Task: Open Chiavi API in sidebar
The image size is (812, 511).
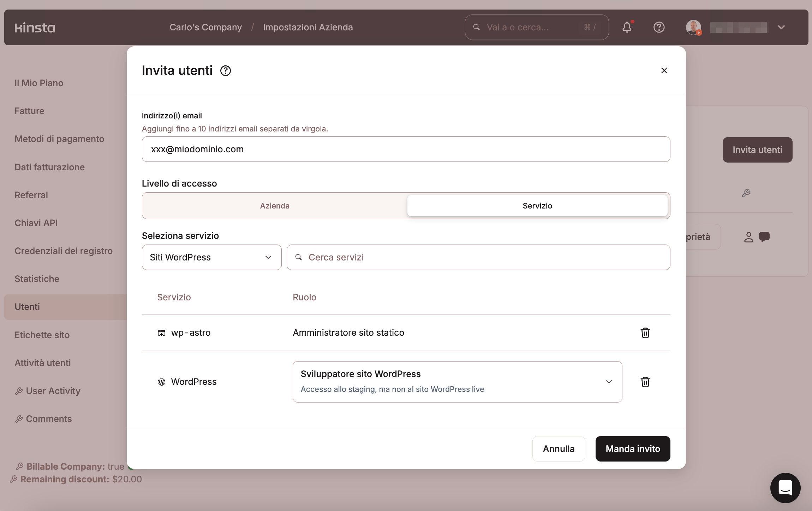Action: pyautogui.click(x=36, y=223)
